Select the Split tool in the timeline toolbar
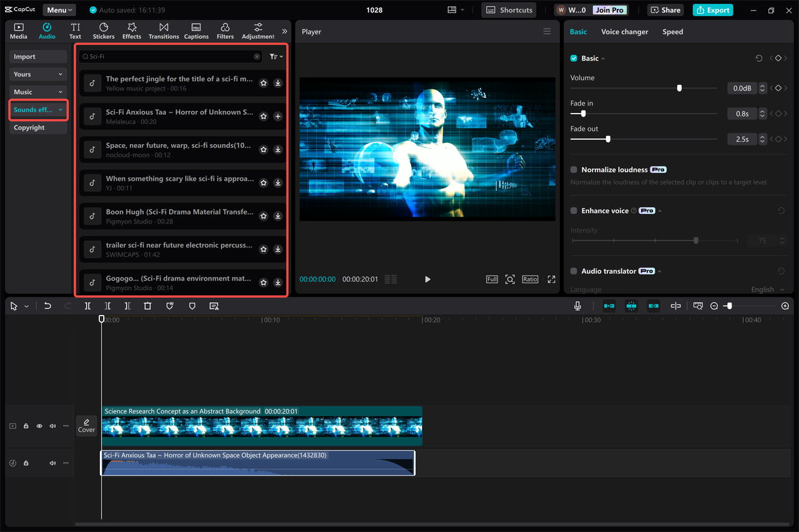Screen dimensions: 799x532 (x=87, y=306)
